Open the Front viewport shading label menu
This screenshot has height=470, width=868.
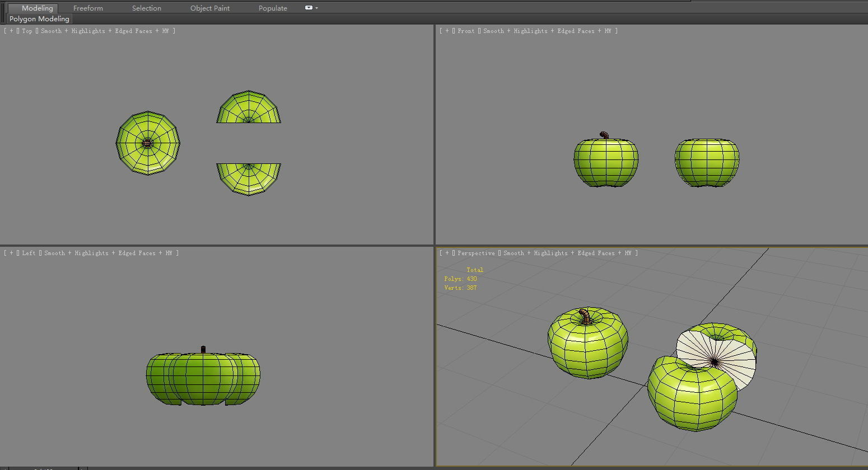(547, 31)
